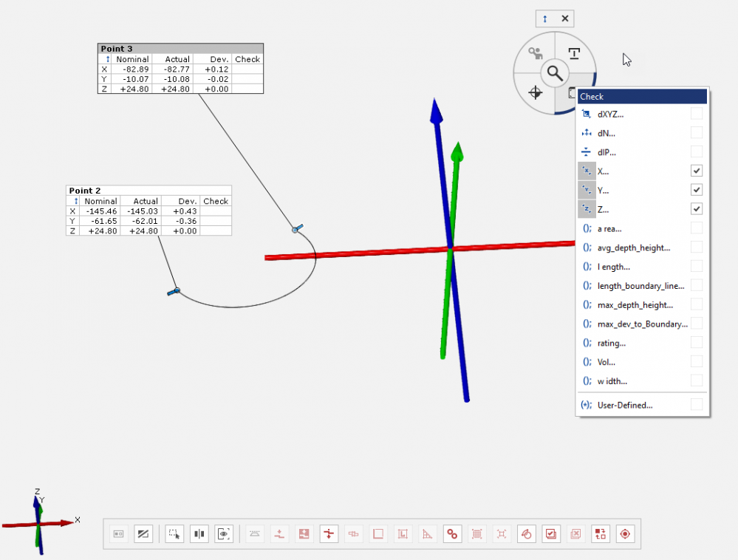Screen dimensions: 738x560
Task: Click the blue vertical arrow above radial menu
Action: (x=545, y=18)
